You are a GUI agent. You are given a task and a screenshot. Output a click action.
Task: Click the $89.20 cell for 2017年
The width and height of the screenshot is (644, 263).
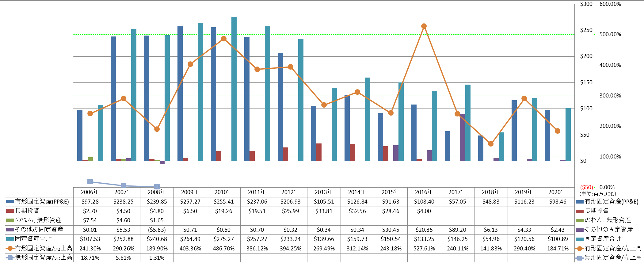[x=457, y=230]
